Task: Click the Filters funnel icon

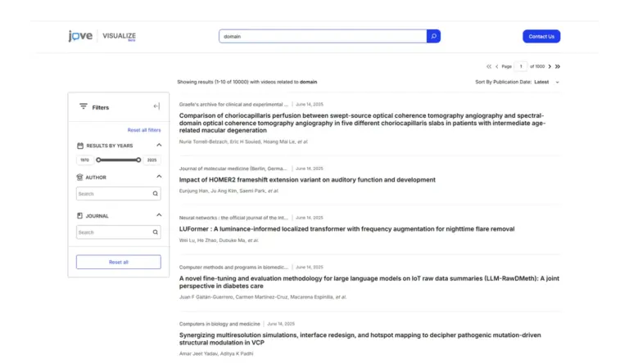Action: tap(84, 106)
